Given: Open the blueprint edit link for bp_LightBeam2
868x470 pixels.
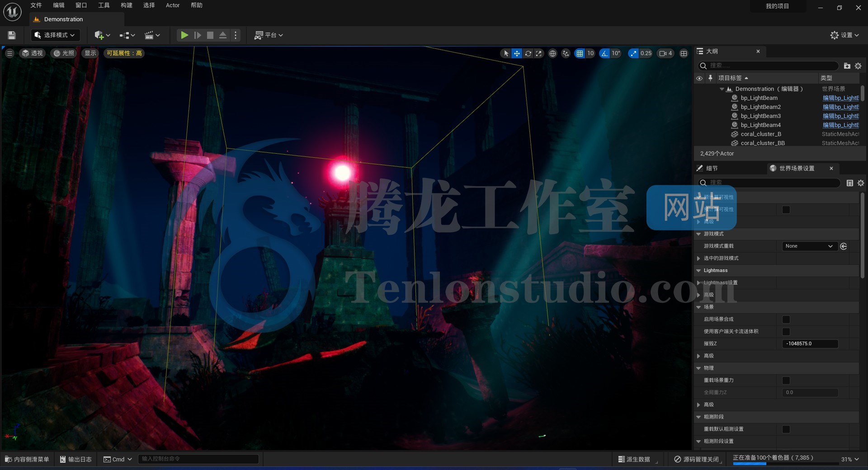Looking at the screenshot, I should tap(840, 107).
